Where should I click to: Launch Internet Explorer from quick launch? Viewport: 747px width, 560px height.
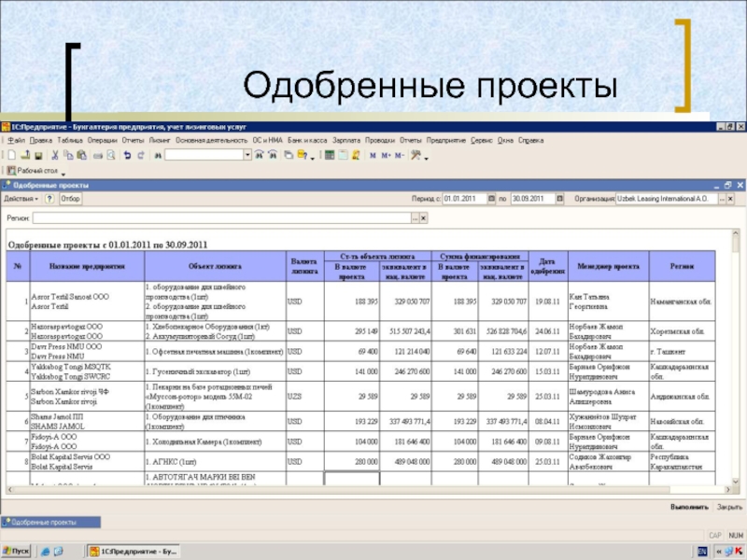pyautogui.click(x=45, y=552)
